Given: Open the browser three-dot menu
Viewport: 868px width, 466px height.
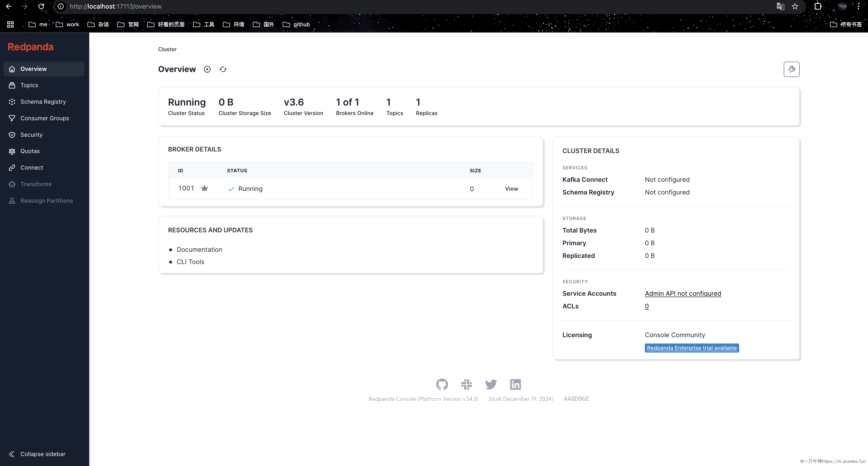Looking at the screenshot, I should [858, 6].
